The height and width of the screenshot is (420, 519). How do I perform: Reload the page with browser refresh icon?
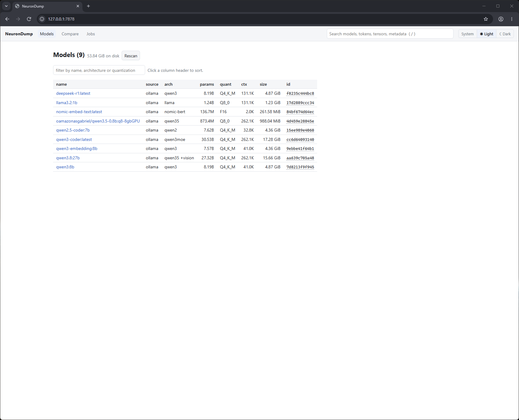29,19
